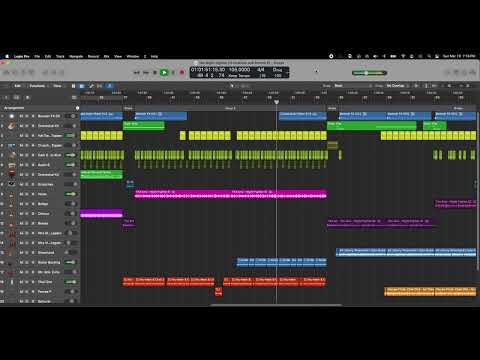
Task: Open the Browsers icon at far right
Action: (473, 72)
